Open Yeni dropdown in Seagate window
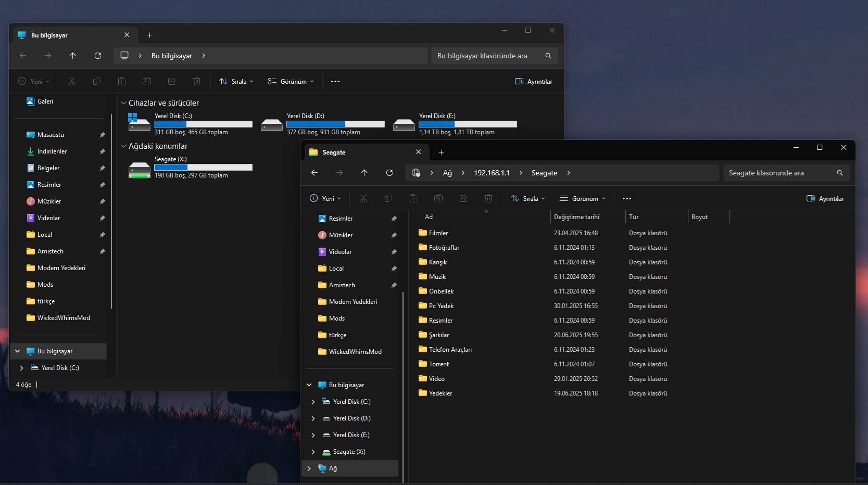Viewport: 868px width, 485px height. tap(325, 198)
